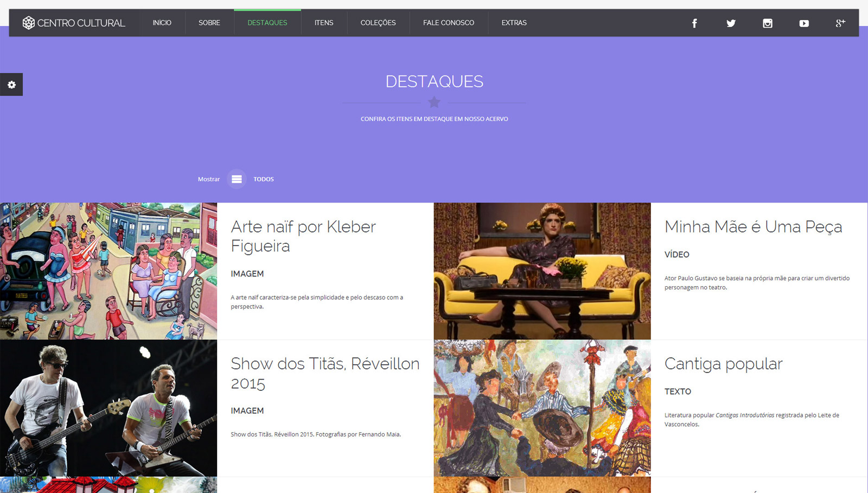This screenshot has height=493, width=868.
Task: Open the Facebook social icon
Action: click(694, 23)
